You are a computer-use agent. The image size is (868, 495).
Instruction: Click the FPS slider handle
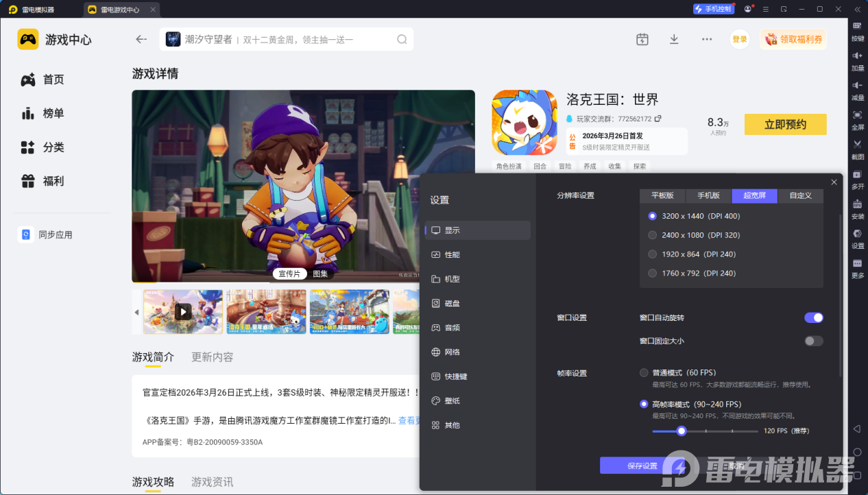coord(682,431)
